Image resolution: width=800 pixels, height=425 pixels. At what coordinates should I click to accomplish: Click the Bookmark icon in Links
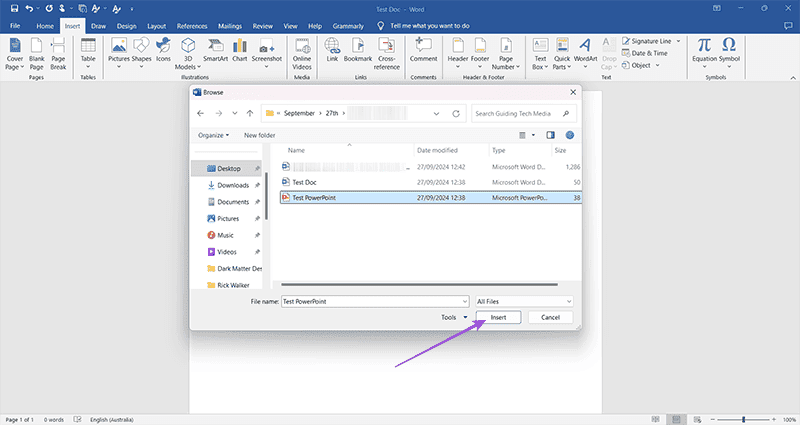[x=357, y=46]
